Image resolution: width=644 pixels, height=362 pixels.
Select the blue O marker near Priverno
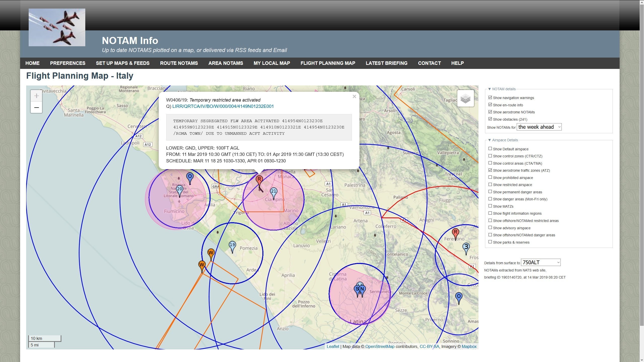[459, 298]
